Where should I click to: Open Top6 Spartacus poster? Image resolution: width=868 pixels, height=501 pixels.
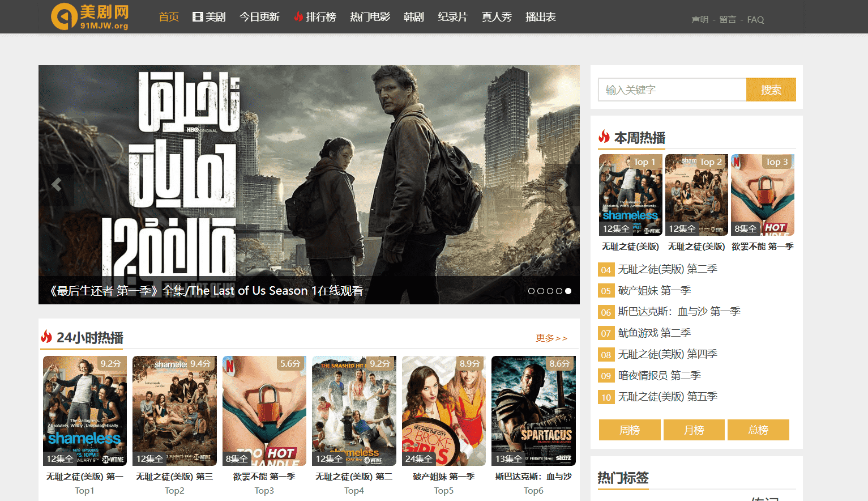pyautogui.click(x=533, y=411)
